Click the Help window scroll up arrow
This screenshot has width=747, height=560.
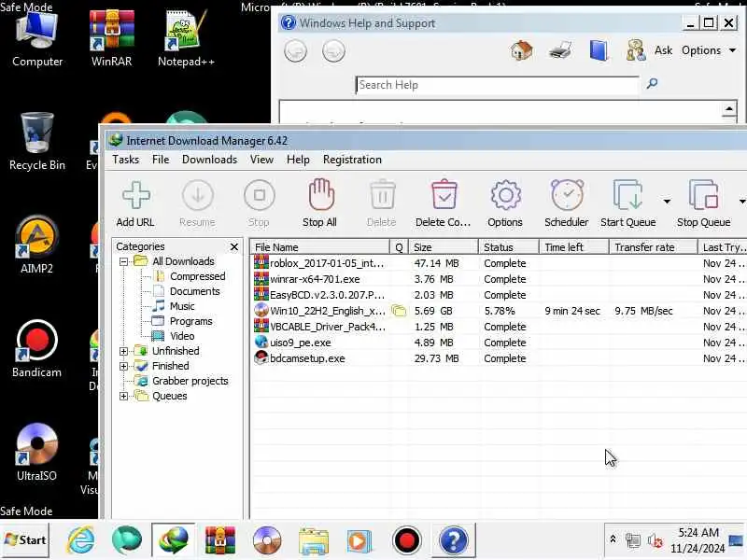click(x=729, y=109)
